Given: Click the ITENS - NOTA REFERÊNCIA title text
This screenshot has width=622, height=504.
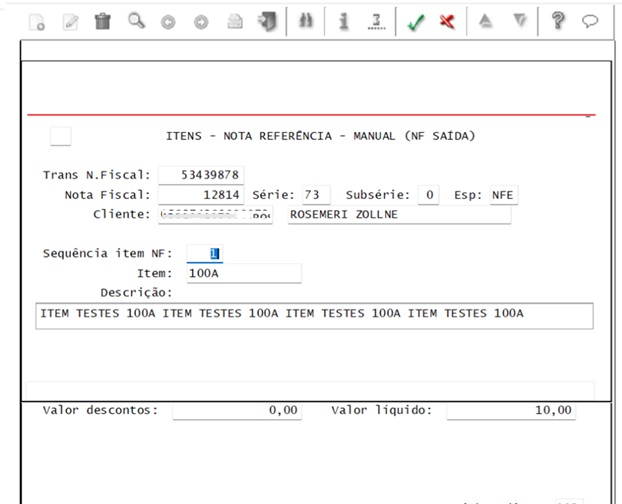Looking at the screenshot, I should (x=320, y=136).
